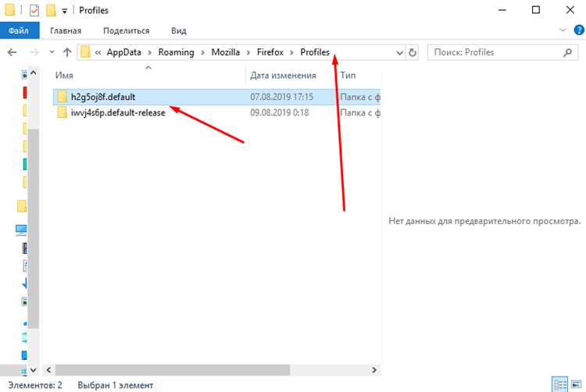The height and width of the screenshot is (392, 586).
Task: Click the navigation pane scroll up arrow
Action: (x=34, y=73)
